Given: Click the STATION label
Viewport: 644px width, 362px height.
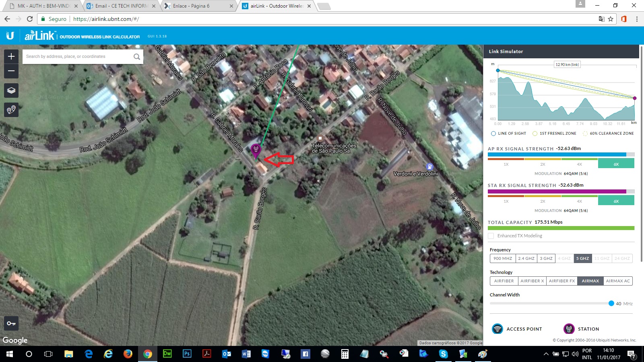Looking at the screenshot, I should pyautogui.click(x=588, y=329).
